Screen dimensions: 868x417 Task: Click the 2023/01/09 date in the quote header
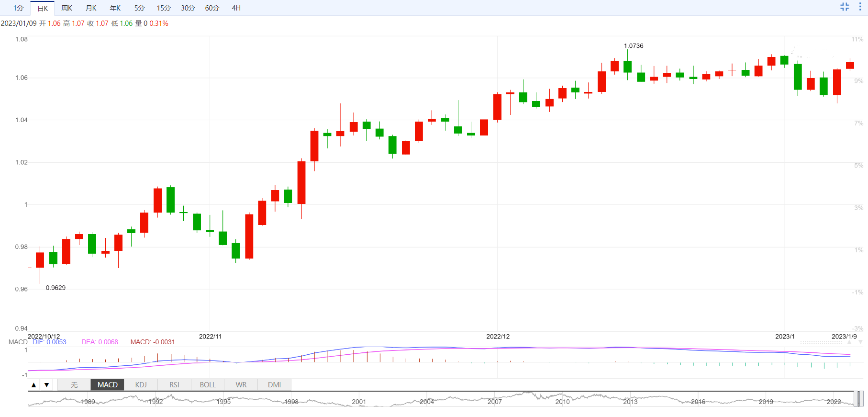point(19,23)
